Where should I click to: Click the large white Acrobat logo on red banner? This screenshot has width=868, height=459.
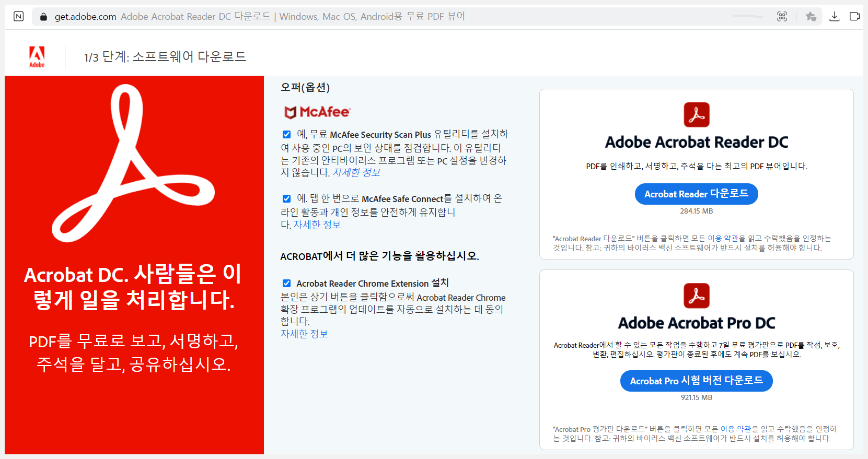coord(133,163)
